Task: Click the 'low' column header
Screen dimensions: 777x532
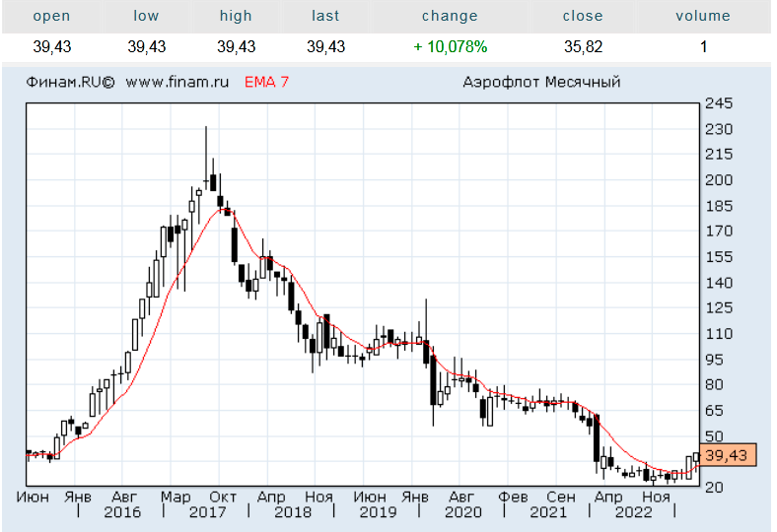Action: [x=146, y=16]
